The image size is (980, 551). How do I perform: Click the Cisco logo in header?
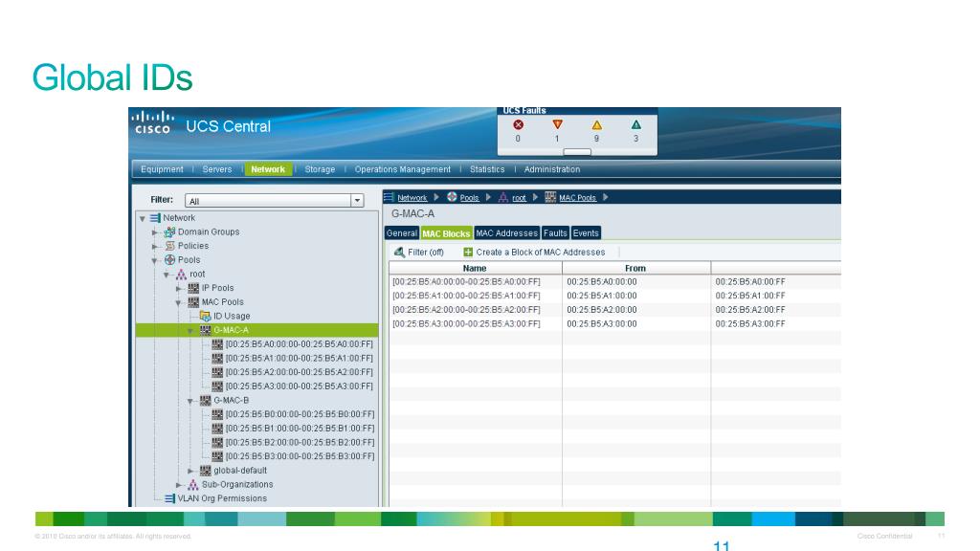[152, 122]
